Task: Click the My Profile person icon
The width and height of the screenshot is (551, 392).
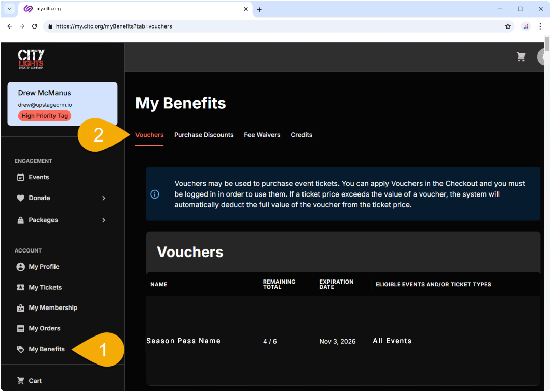Action: (x=21, y=267)
